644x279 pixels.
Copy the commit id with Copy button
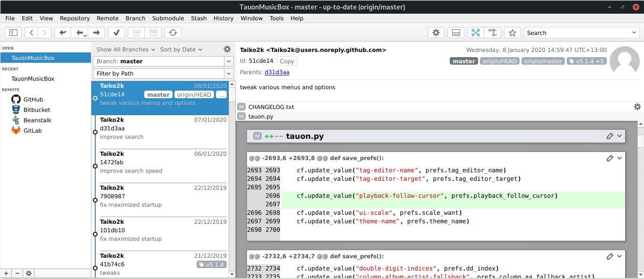click(x=287, y=61)
